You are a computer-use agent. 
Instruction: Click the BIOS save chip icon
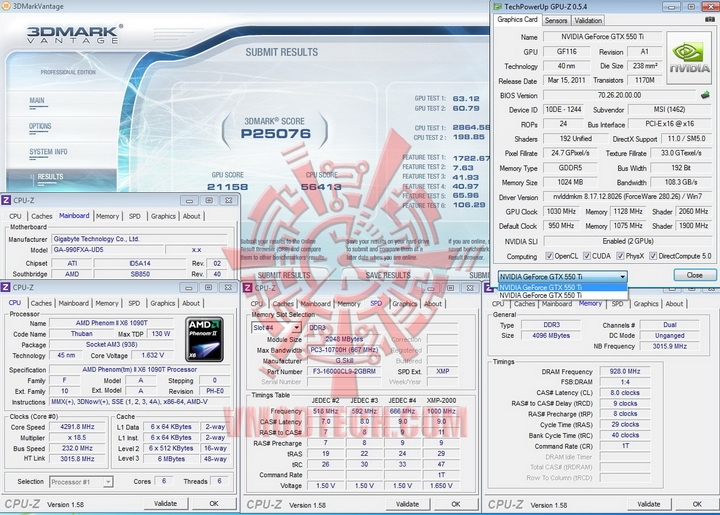705,95
